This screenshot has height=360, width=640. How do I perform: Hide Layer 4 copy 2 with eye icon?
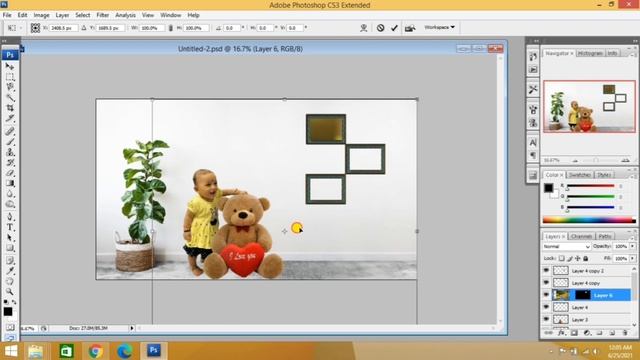546,270
